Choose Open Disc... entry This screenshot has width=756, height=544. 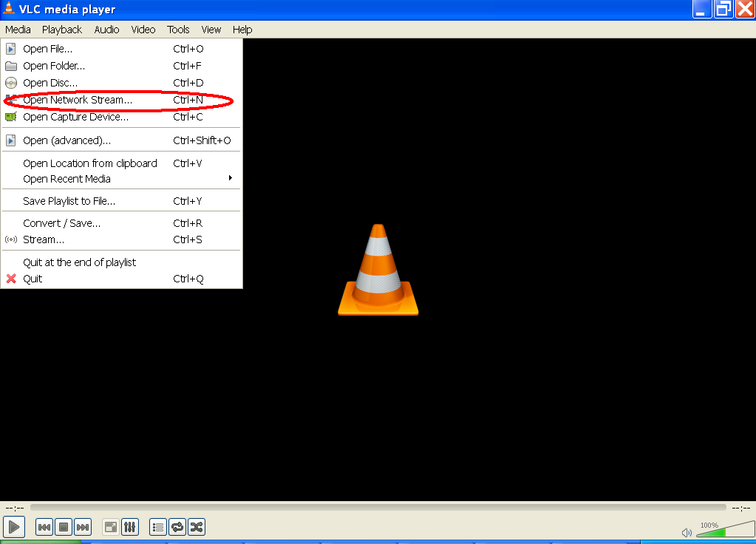121,83
